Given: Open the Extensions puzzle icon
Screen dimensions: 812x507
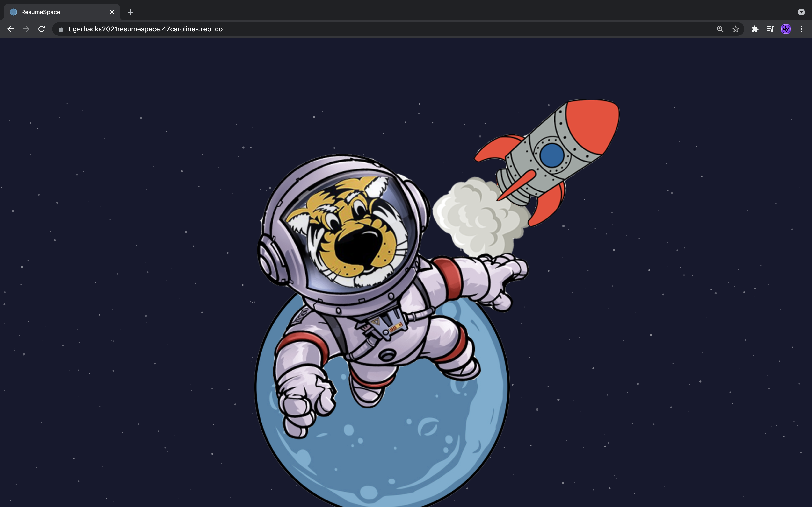Looking at the screenshot, I should pos(755,29).
